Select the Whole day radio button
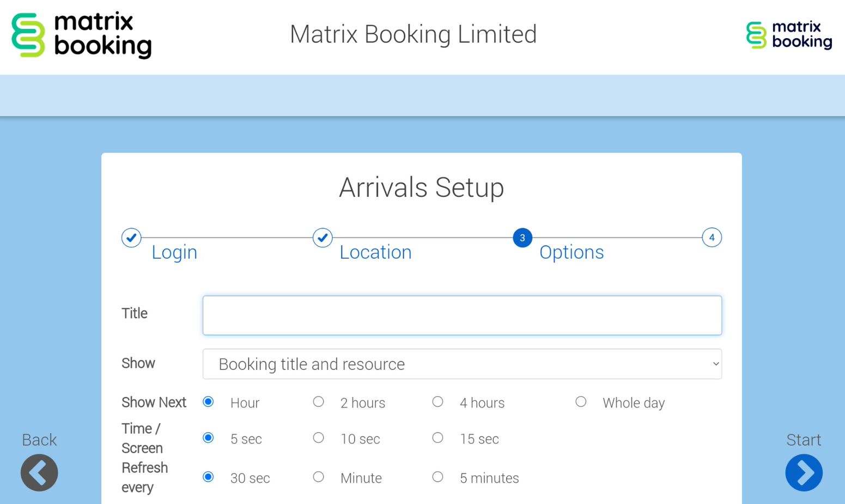The height and width of the screenshot is (504, 845). [x=581, y=402]
